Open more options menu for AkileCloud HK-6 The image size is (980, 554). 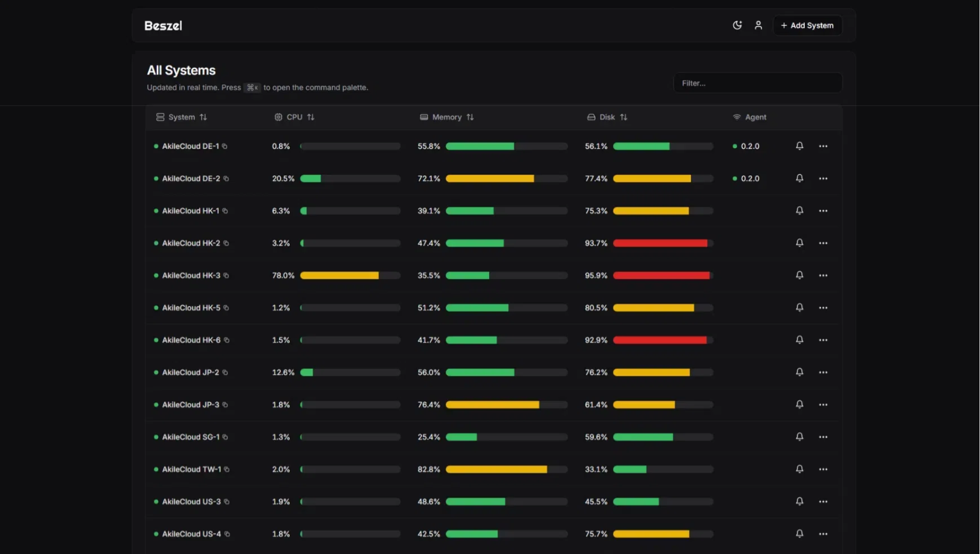click(823, 341)
